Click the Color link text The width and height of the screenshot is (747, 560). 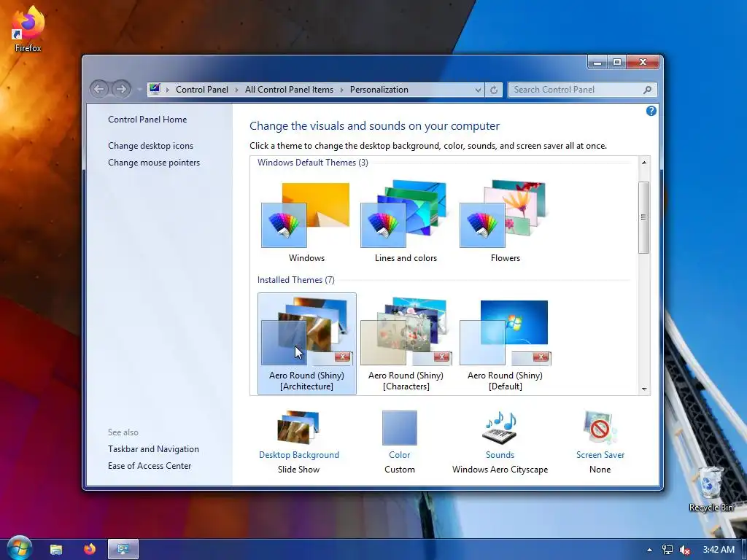[x=399, y=455]
